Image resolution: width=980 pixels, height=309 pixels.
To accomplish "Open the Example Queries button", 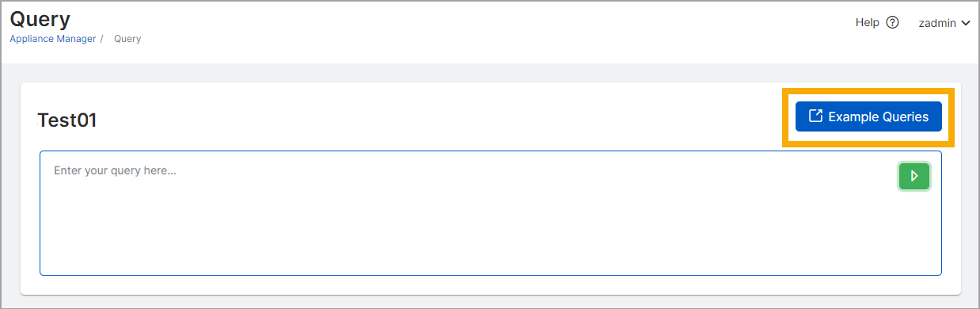I will pos(868,116).
